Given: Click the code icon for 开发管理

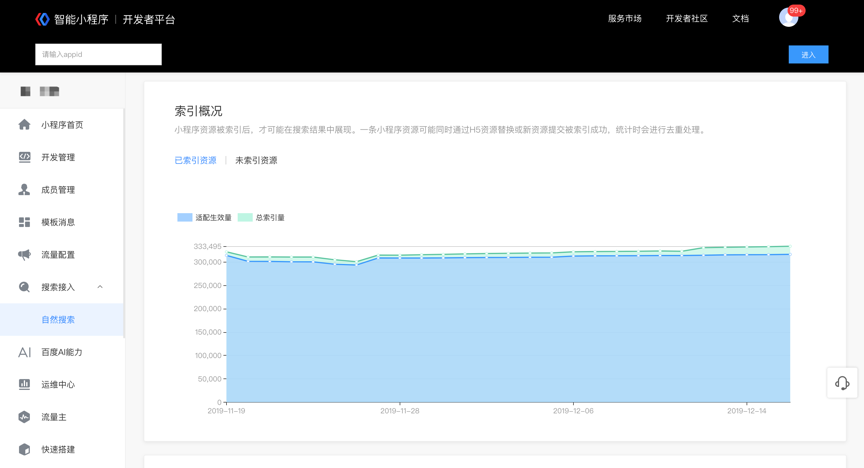Looking at the screenshot, I should point(24,157).
